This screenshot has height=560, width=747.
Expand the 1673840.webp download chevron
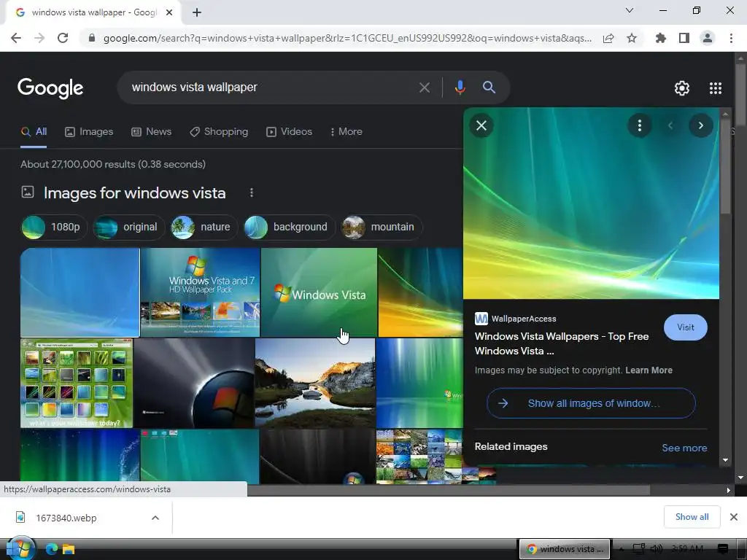(155, 518)
